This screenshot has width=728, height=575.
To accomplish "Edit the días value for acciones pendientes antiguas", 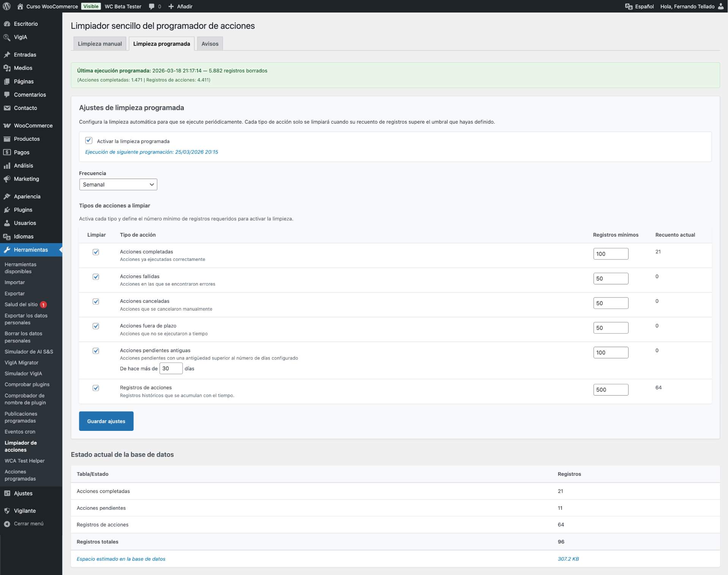I will 171,368.
